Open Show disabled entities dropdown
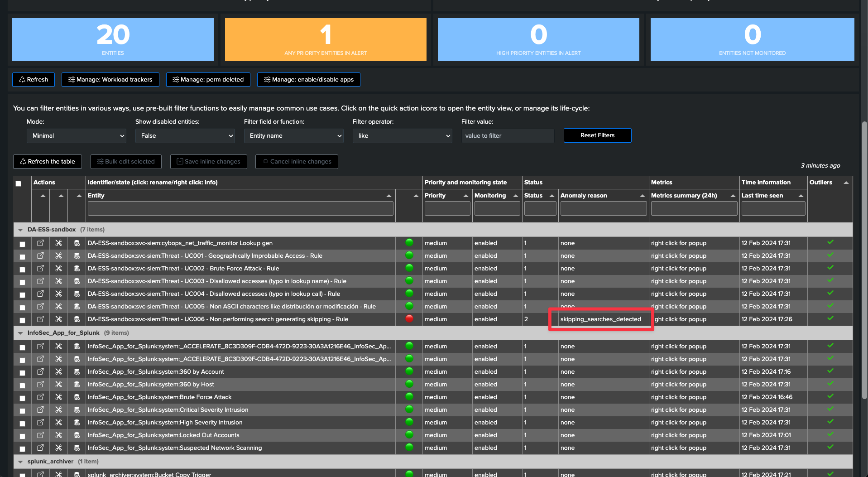This screenshot has height=477, width=868. click(185, 135)
